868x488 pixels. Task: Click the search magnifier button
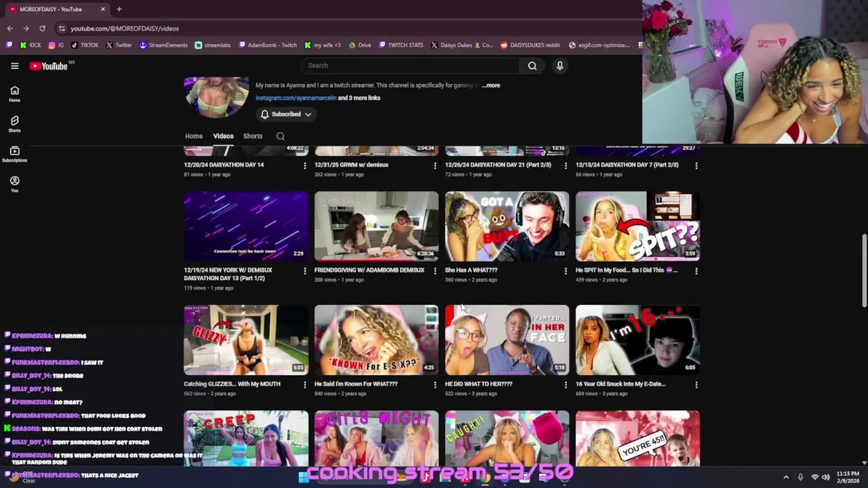click(x=532, y=66)
